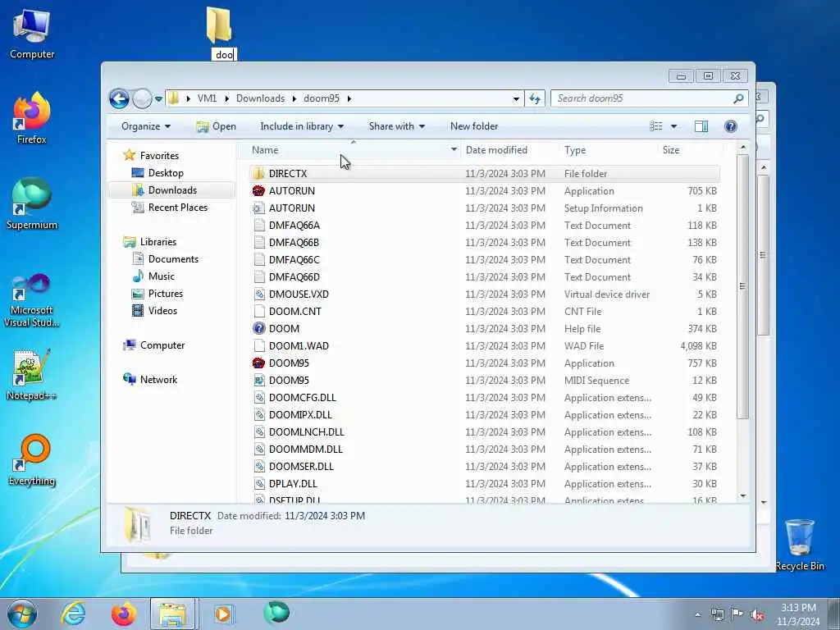Show the preview pane icon
840x630 pixels.
pyautogui.click(x=701, y=126)
